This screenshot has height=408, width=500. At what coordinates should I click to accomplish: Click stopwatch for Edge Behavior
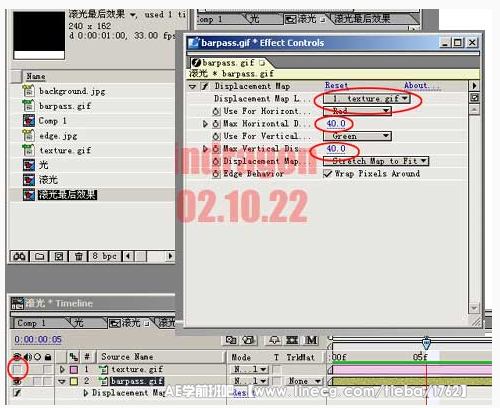click(x=216, y=174)
